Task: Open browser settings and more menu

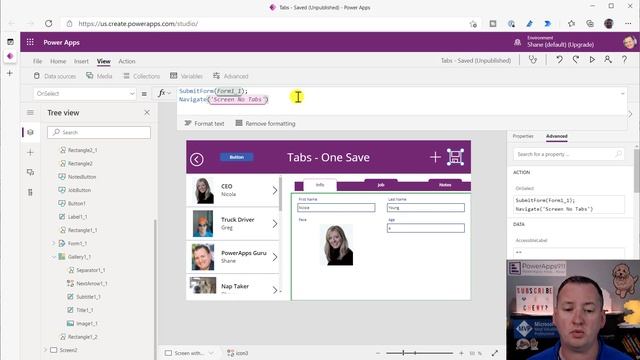Action: [628, 24]
